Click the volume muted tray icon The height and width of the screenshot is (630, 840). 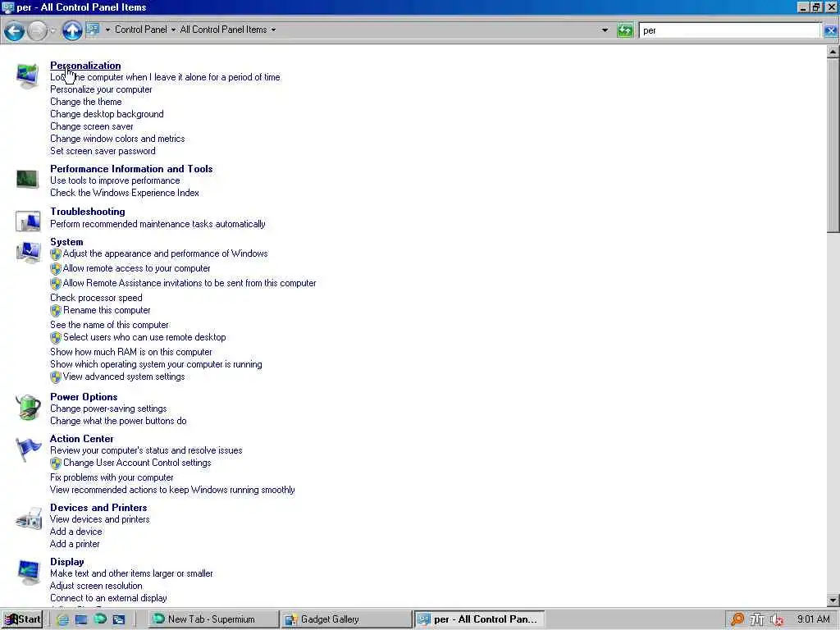pos(778,620)
